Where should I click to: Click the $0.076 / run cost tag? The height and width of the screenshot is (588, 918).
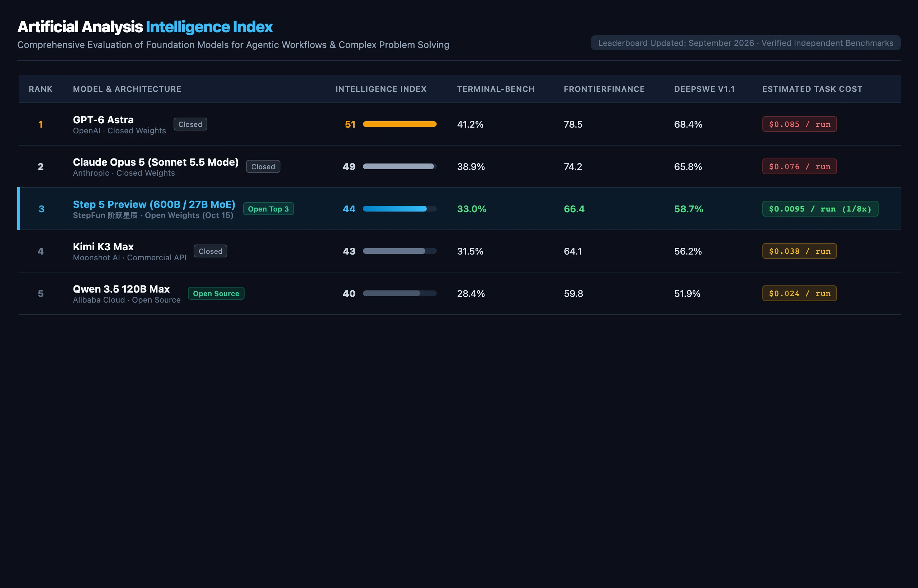click(799, 166)
